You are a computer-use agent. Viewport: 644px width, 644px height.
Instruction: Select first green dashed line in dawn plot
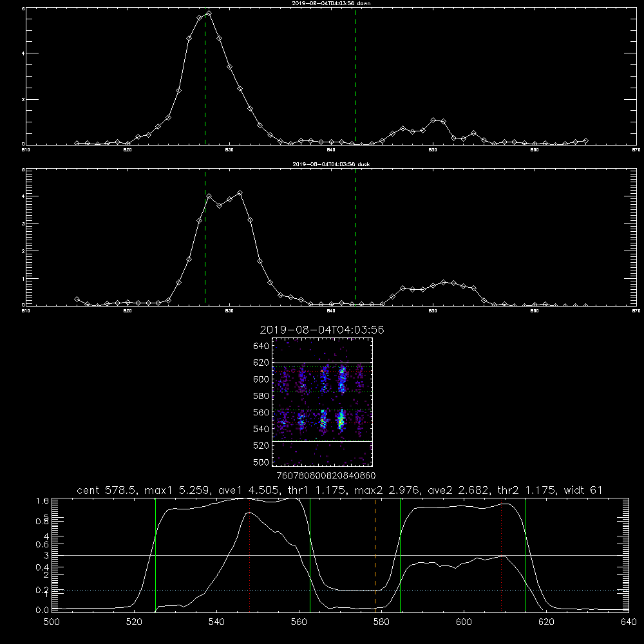coord(205,76)
